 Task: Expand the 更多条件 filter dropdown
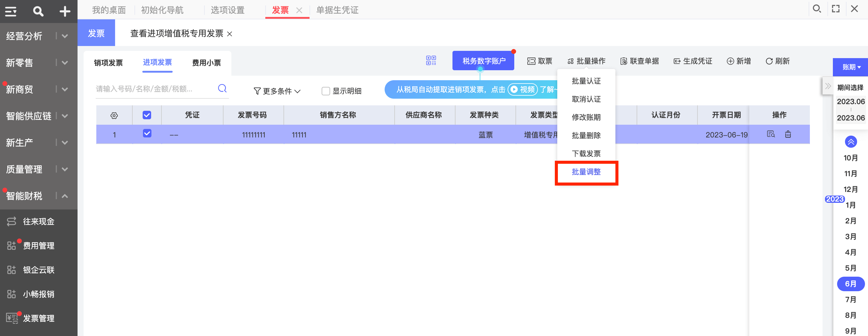(277, 91)
